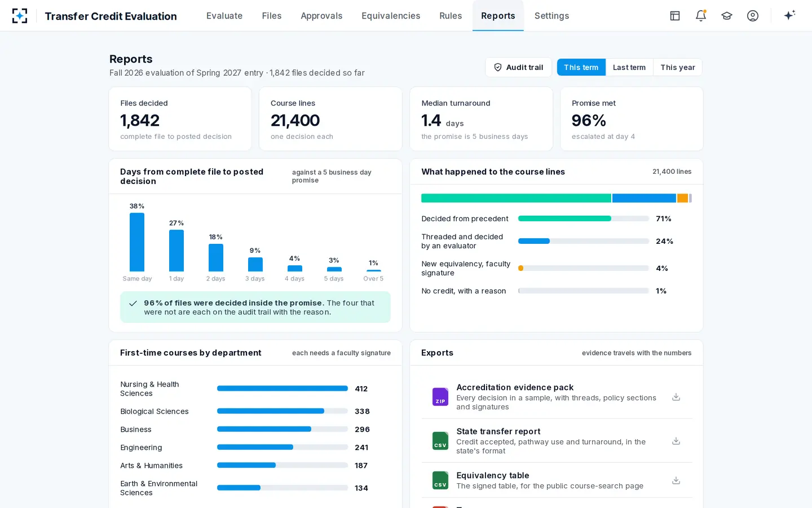This screenshot has height=508, width=812.
Task: Click the CSV icon for Equivalency table
Action: (x=440, y=480)
